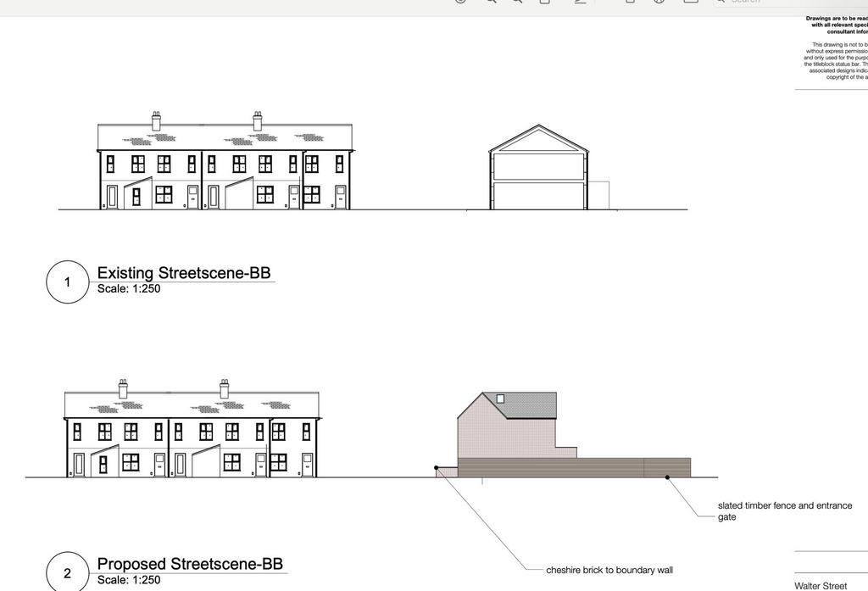Screen dimensions: 868x591
Task: Show the Markup toolbar icon
Action: [660, 2]
